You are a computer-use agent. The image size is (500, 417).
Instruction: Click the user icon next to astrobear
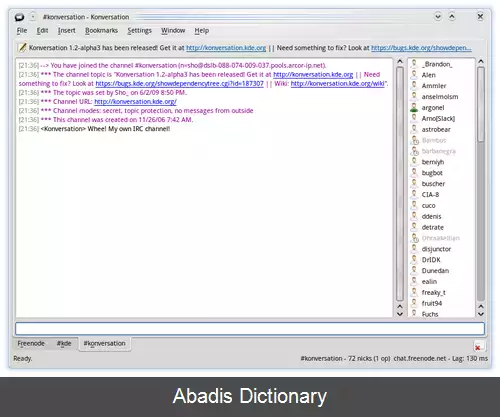(x=414, y=129)
